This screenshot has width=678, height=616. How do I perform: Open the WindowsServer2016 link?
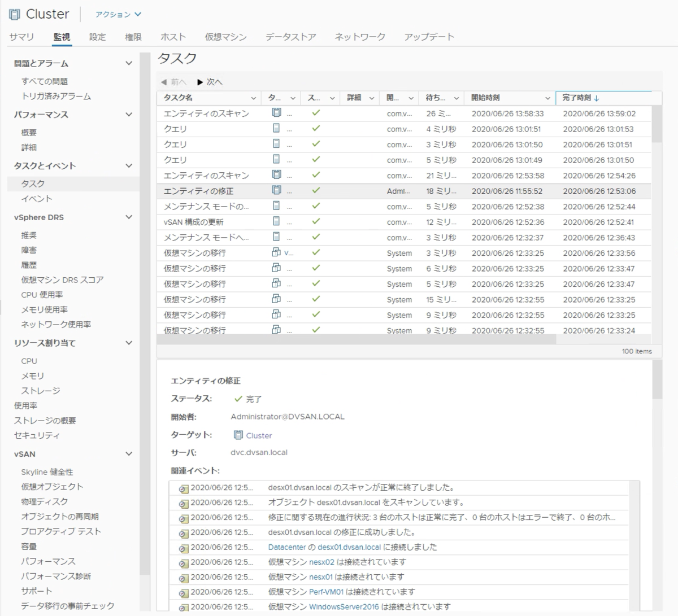tap(344, 606)
